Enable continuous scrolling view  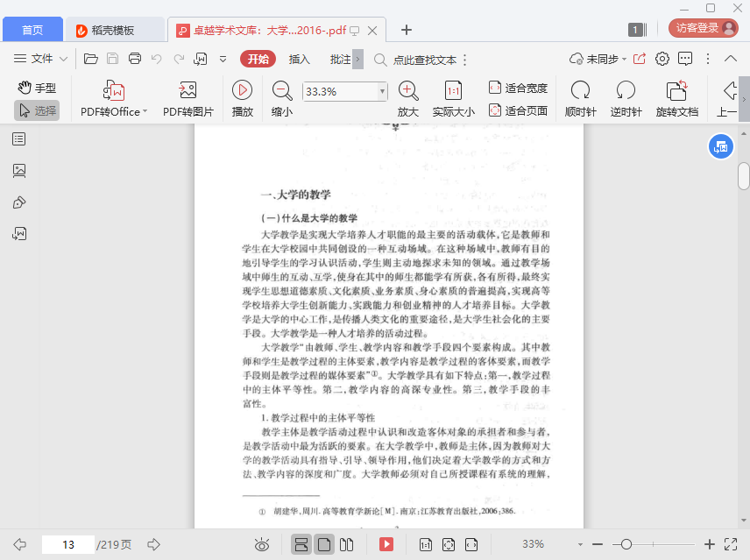tap(301, 544)
